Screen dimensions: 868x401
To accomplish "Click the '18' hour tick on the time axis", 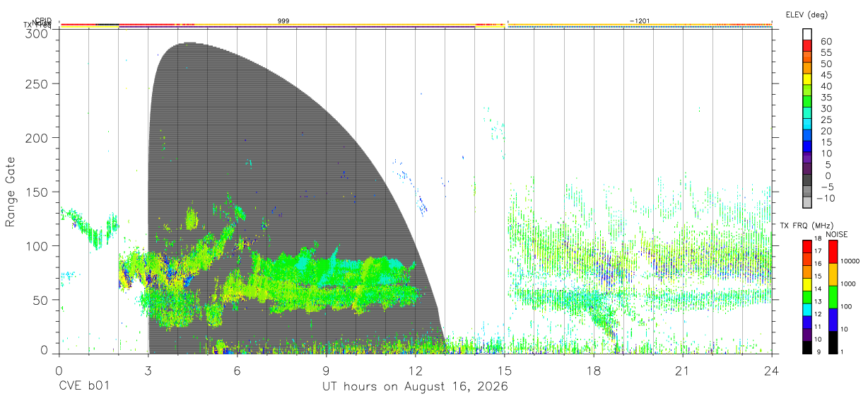I will tap(594, 371).
